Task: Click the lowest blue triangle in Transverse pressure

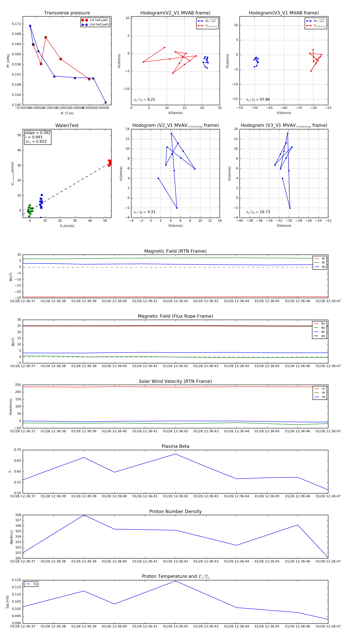Action: (105, 102)
